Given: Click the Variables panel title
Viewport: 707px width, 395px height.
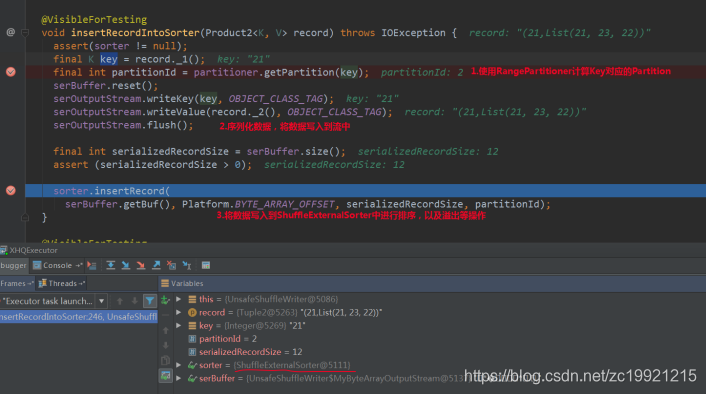Looking at the screenshot, I should pyautogui.click(x=187, y=284).
